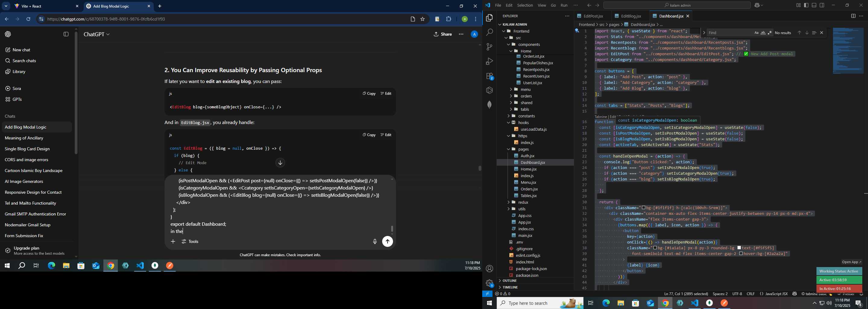Image resolution: width=868 pixels, height=309 pixels.
Task: Reload the ChatGPT page
Action: (28, 19)
